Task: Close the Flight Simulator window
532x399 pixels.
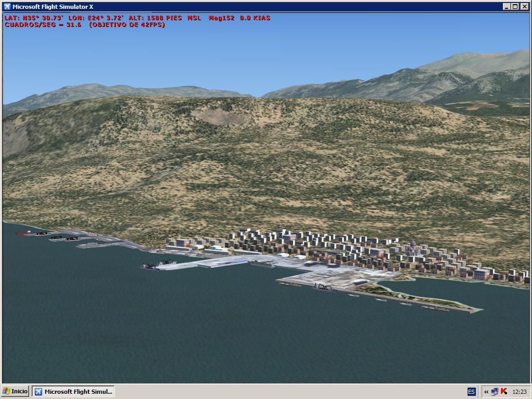Action: [524, 7]
